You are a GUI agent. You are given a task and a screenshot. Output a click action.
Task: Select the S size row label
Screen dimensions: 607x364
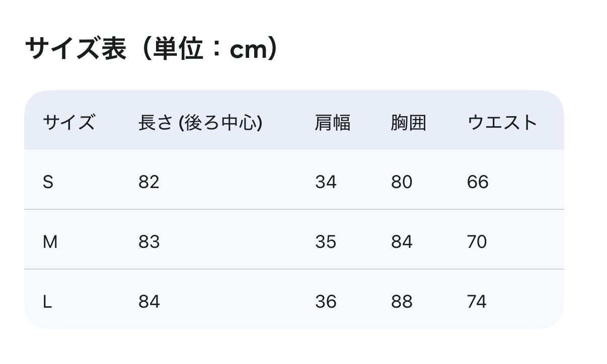(x=48, y=182)
